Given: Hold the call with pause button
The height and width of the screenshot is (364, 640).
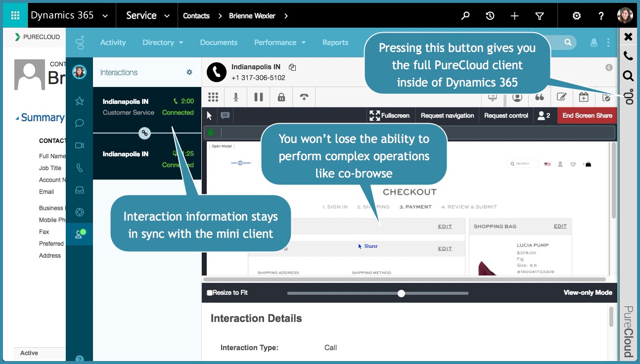Looking at the screenshot, I should (x=259, y=97).
